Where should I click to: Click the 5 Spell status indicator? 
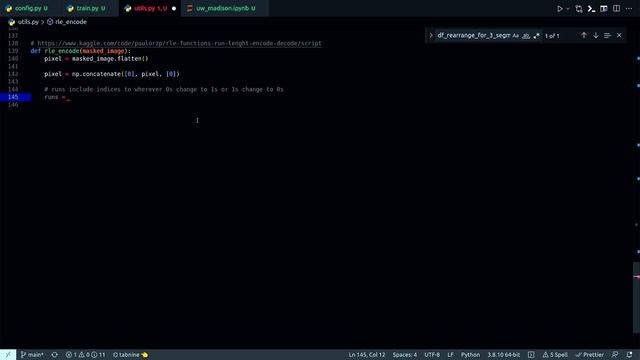pos(555,355)
